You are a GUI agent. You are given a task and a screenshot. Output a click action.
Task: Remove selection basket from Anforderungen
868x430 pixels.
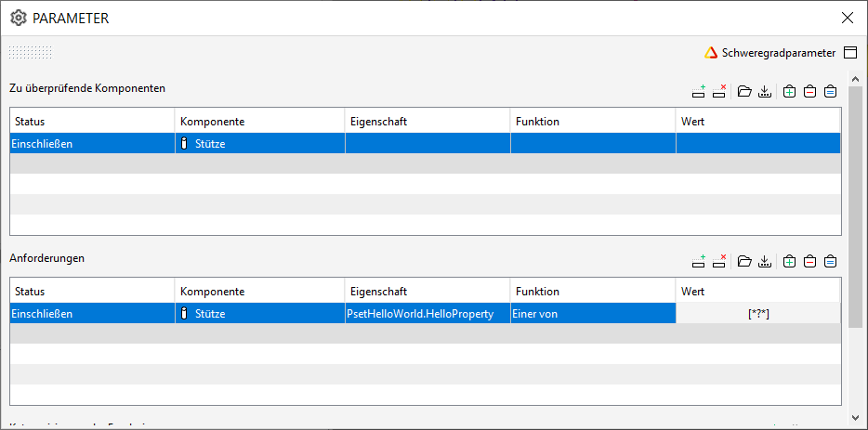coord(809,261)
